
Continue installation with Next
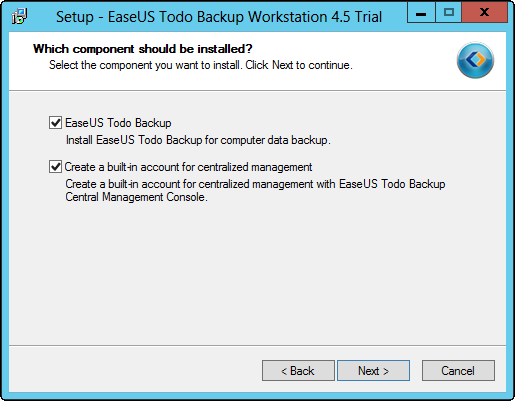pyautogui.click(x=373, y=370)
